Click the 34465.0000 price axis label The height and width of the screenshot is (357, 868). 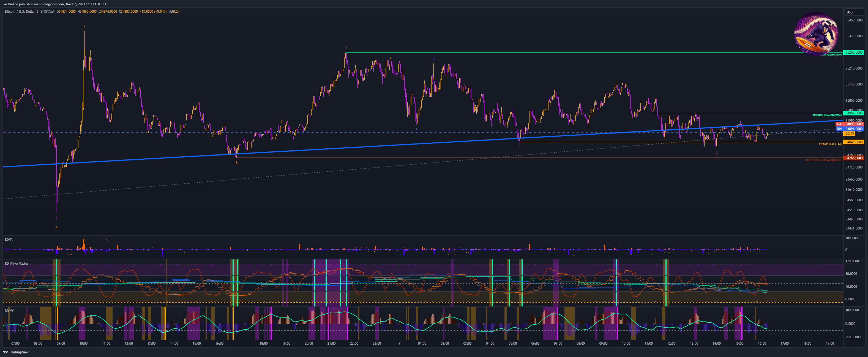[854, 219]
